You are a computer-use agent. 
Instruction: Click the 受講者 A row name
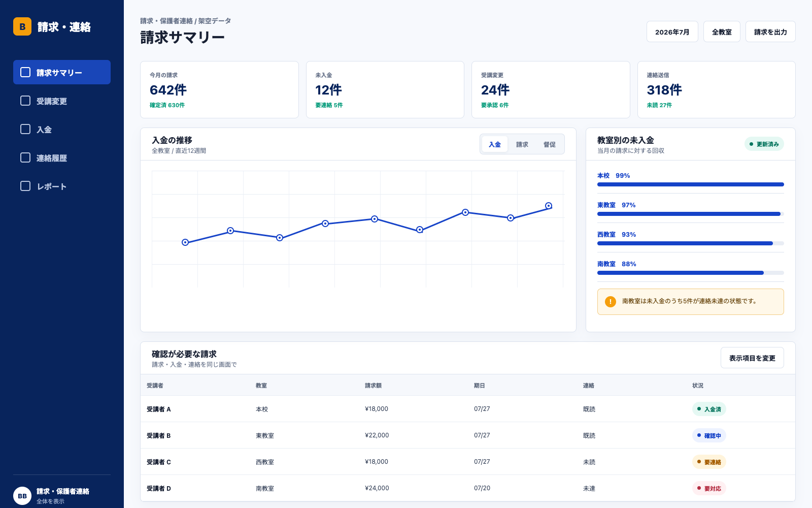(159, 409)
